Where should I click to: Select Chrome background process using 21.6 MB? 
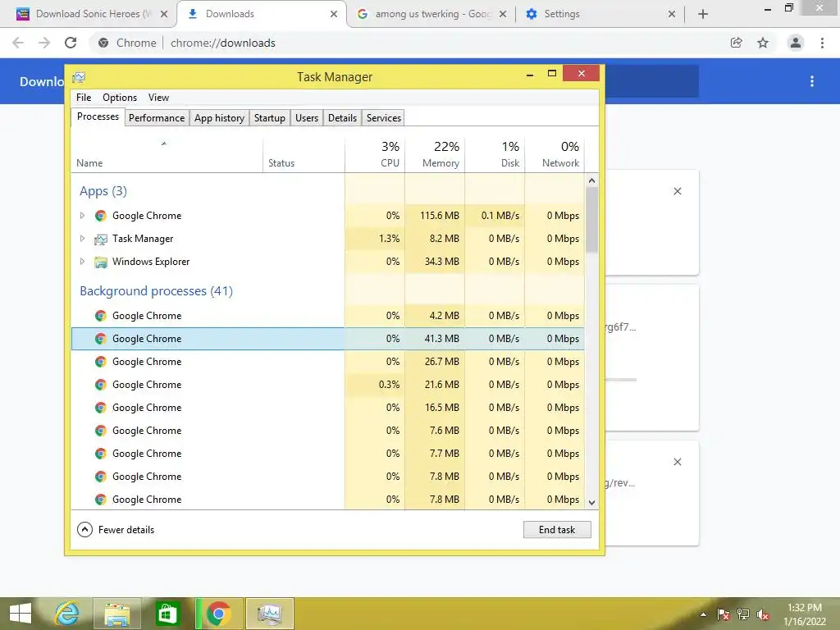328,385
